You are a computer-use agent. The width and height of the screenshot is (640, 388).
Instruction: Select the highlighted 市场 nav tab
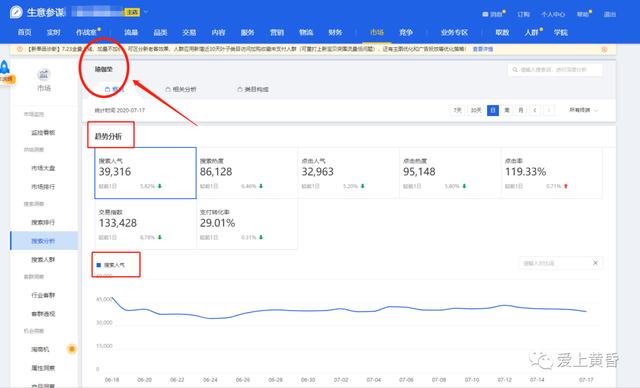(377, 32)
